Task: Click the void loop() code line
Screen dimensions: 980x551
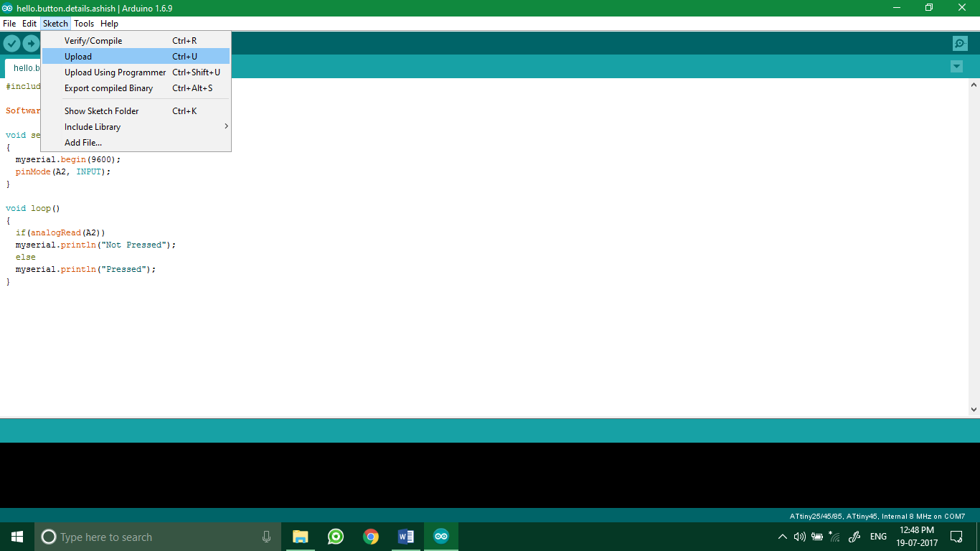Action: coord(33,208)
